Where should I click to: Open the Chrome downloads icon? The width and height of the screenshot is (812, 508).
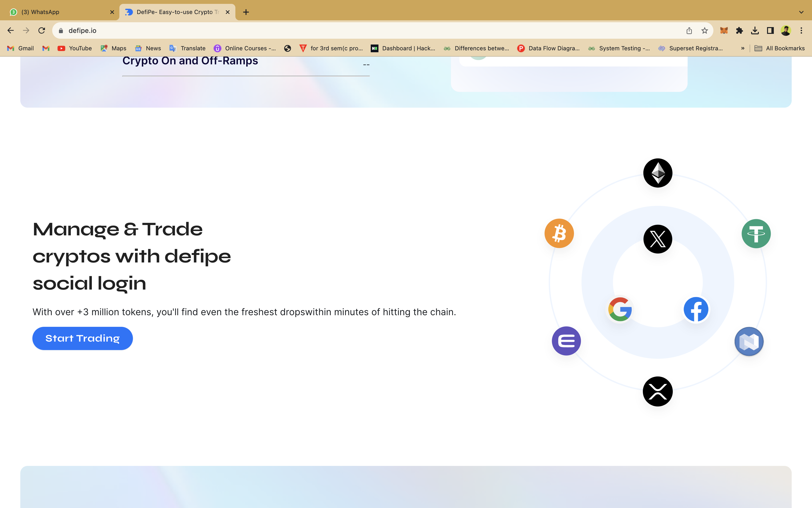[x=755, y=30]
